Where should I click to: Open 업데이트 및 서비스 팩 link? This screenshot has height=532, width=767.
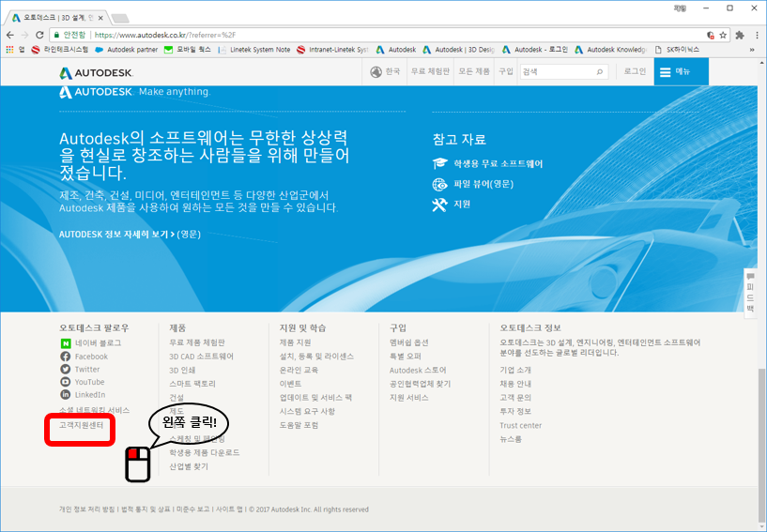[315, 398]
